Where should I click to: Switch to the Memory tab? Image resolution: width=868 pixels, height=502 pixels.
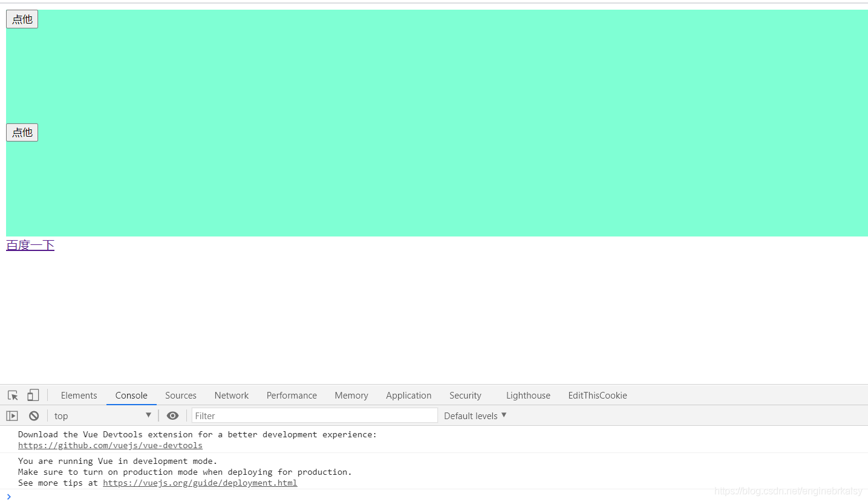tap(351, 396)
